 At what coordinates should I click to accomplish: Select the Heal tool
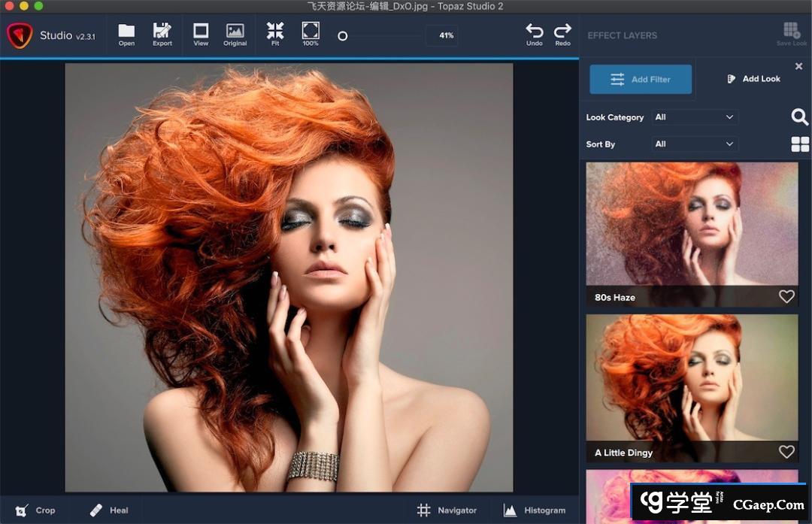tap(109, 510)
